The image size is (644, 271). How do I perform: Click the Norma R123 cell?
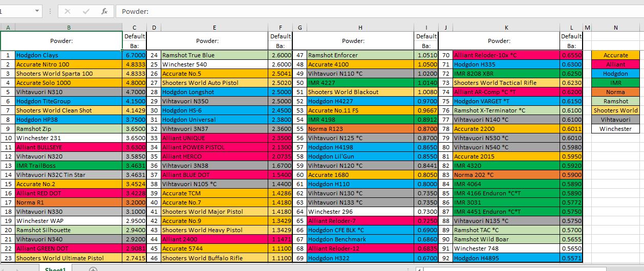360,129
